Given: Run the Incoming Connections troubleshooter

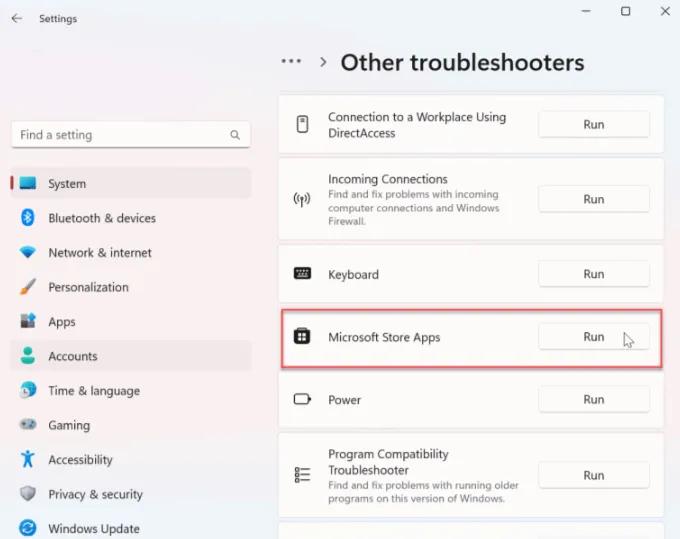Looking at the screenshot, I should [593, 199].
